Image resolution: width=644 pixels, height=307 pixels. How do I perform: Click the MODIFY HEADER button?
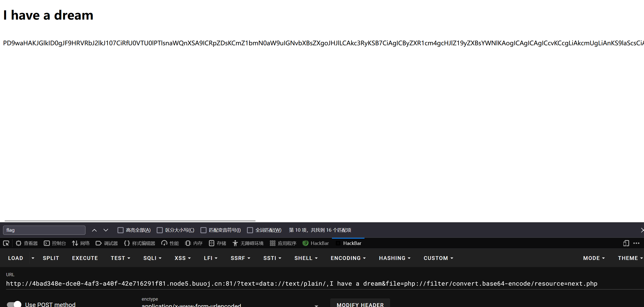pyautogui.click(x=360, y=304)
